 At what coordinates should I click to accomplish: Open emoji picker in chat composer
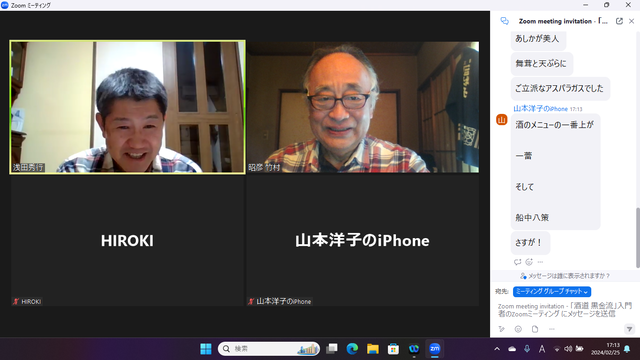[x=518, y=329]
